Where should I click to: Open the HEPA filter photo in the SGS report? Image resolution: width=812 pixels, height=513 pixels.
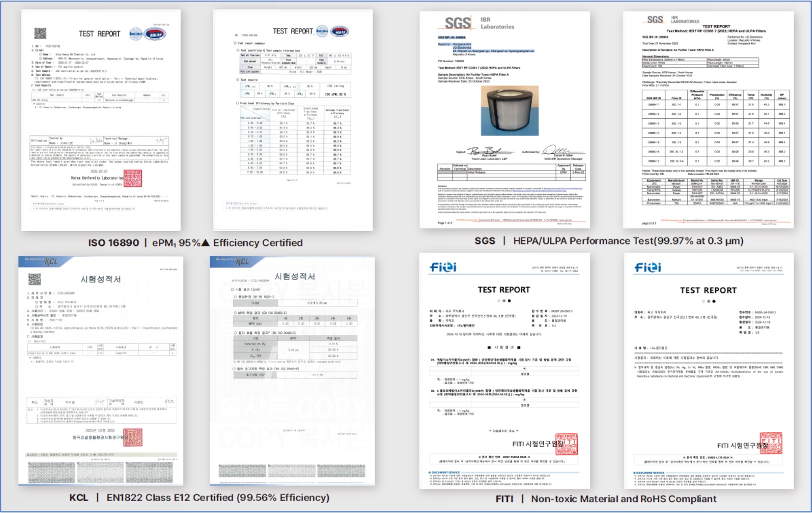pyautogui.click(x=509, y=110)
